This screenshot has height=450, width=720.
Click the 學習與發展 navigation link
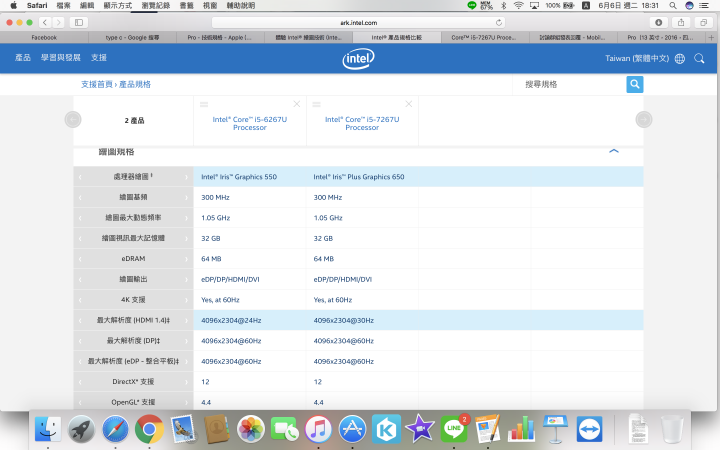(x=61, y=57)
